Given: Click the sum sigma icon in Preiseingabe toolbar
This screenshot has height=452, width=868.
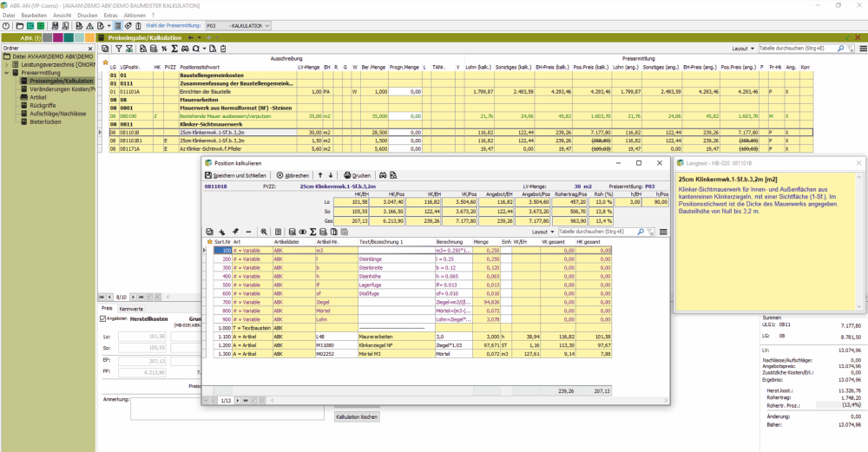Looking at the screenshot, I should coord(174,49).
